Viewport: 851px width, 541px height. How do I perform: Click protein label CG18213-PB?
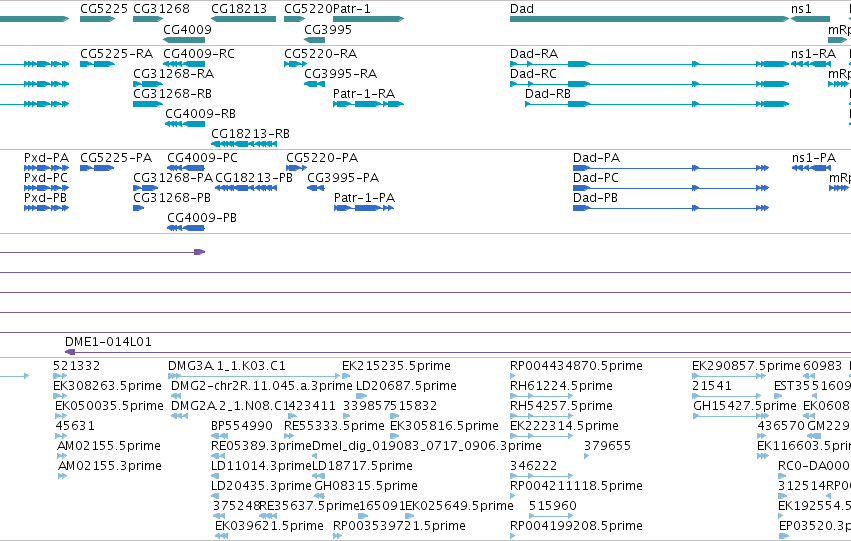pyautogui.click(x=253, y=178)
